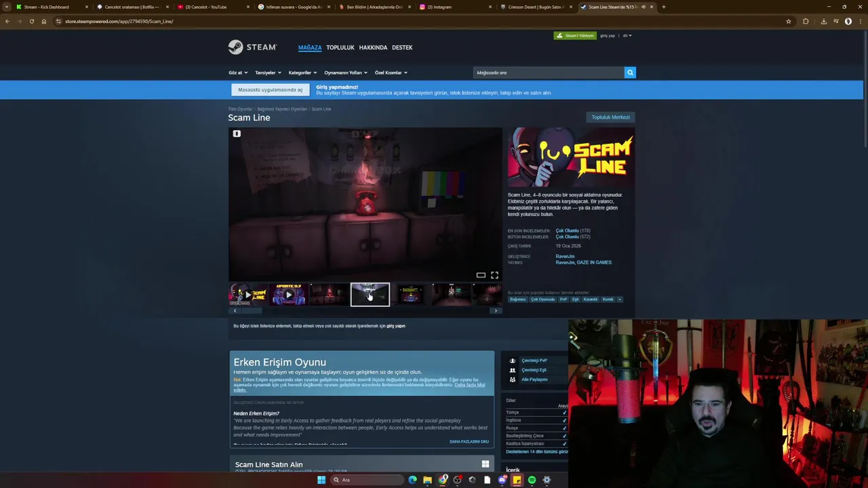Click the GAZE IN GAMES publisher link
Image resolution: width=868 pixels, height=488 pixels.
pos(595,262)
